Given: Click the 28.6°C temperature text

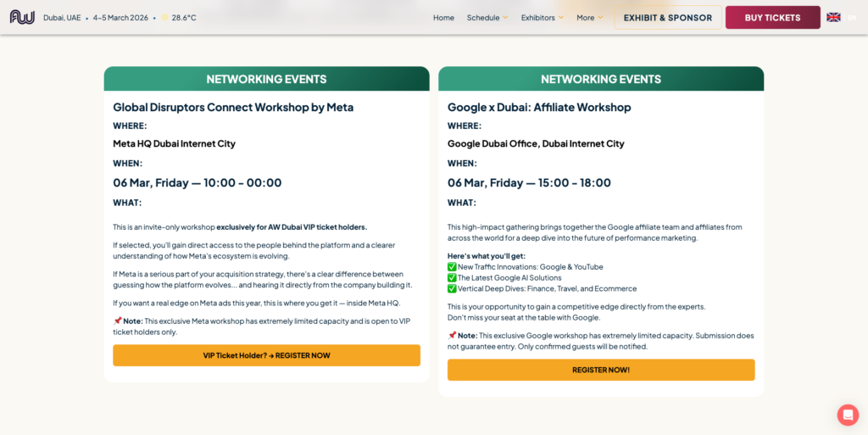Looking at the screenshot, I should (x=184, y=18).
